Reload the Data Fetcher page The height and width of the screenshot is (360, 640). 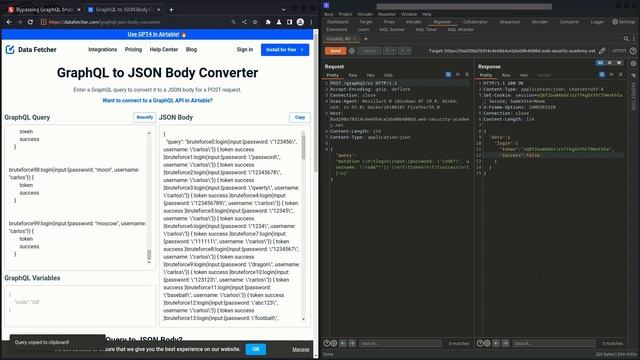click(30, 22)
